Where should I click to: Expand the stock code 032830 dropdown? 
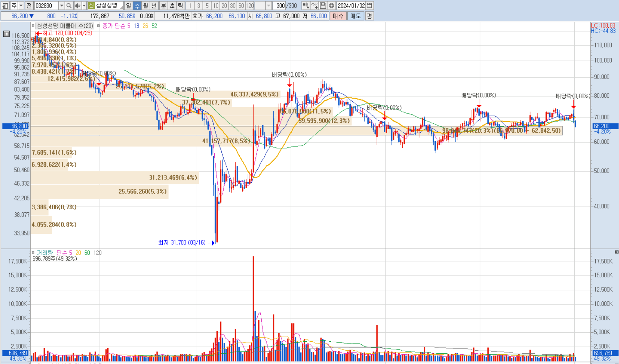click(62, 5)
